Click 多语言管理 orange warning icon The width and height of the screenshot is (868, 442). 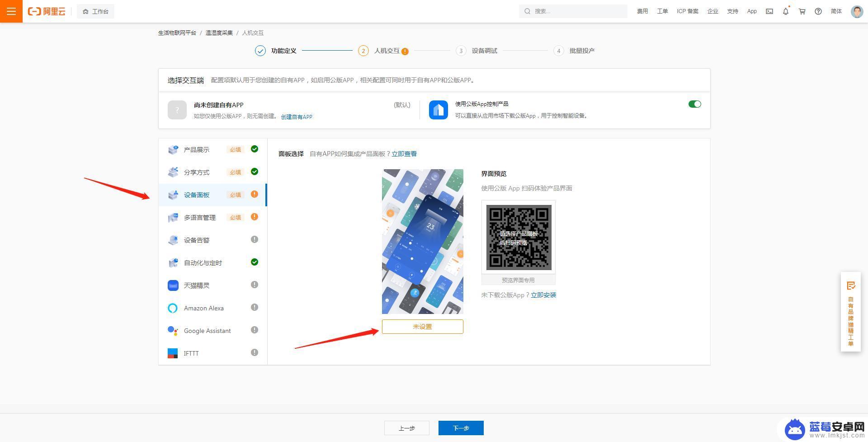click(255, 217)
